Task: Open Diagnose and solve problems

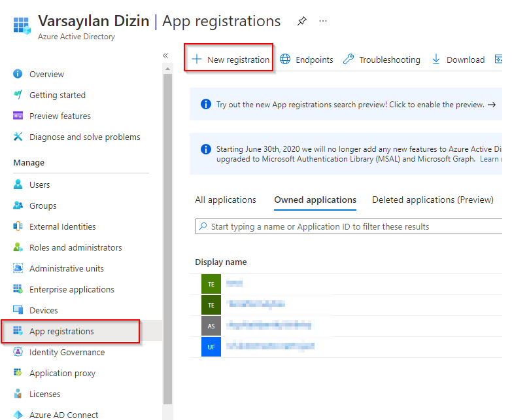Action: tap(84, 137)
